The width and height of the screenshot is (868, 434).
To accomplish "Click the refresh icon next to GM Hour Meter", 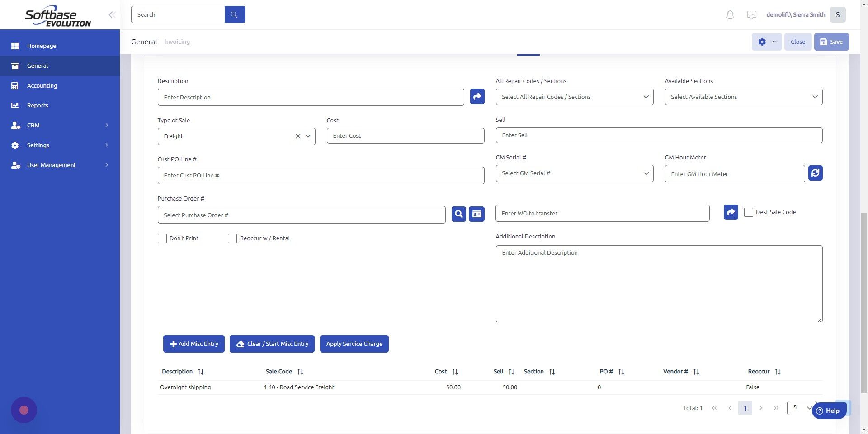I will pyautogui.click(x=815, y=173).
